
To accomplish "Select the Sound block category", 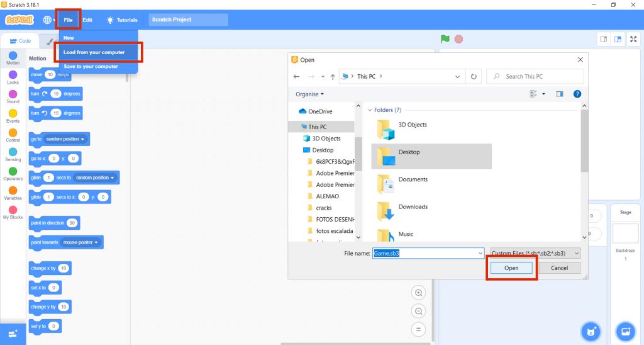I will 13,96.
